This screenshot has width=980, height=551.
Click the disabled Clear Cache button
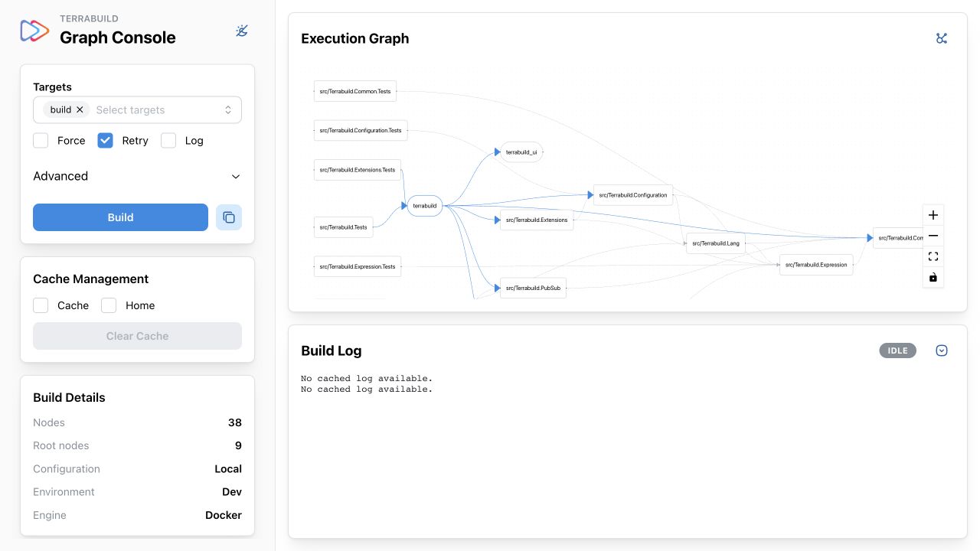137,336
